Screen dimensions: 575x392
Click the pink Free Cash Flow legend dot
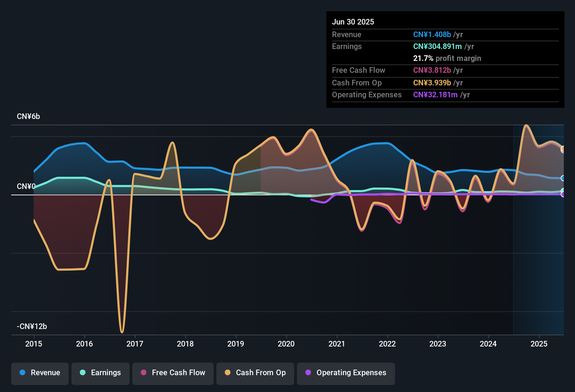pyautogui.click(x=143, y=373)
